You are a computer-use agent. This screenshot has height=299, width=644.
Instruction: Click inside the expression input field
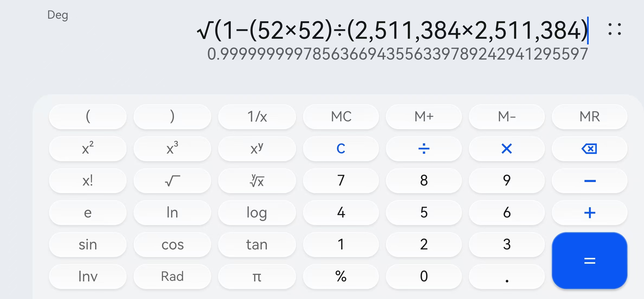(x=392, y=30)
